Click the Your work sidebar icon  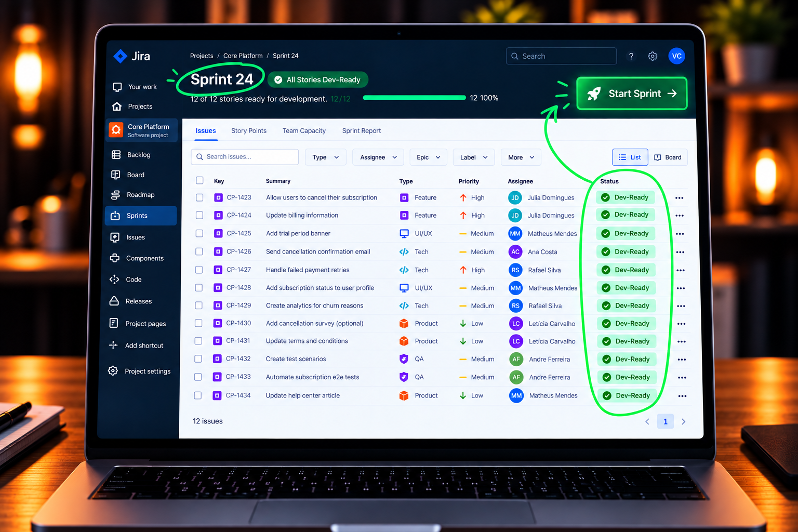pos(117,87)
